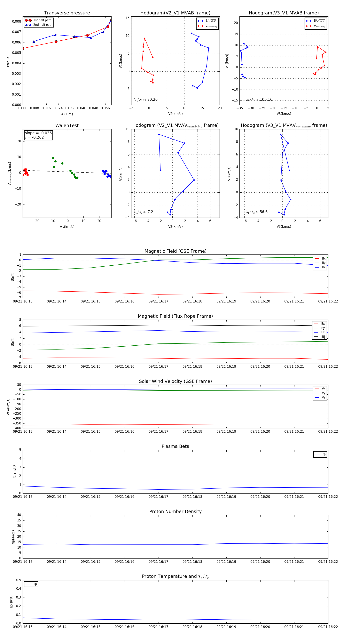Click the '09/21 16:17' tick under Plasma Beta plot
The width and height of the screenshot is (351, 644).
(x=158, y=496)
